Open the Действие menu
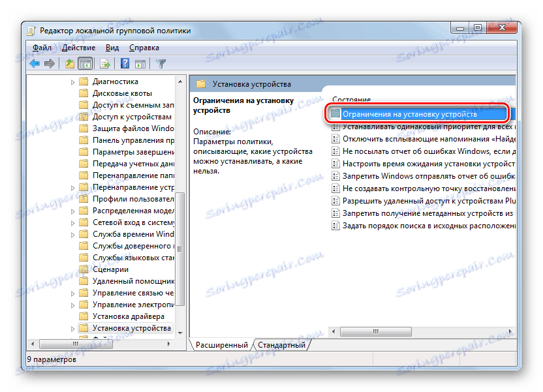This screenshot has width=543, height=392. point(78,48)
